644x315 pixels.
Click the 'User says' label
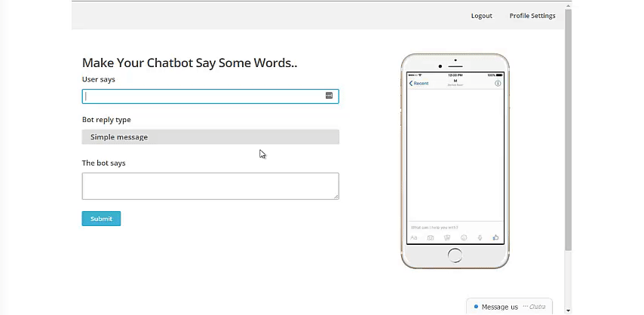(99, 79)
